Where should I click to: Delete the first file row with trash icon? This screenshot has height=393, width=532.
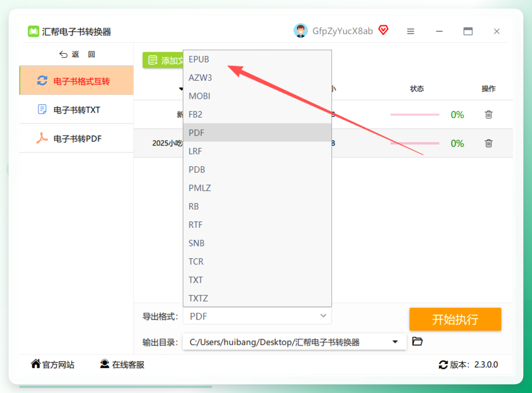(x=489, y=115)
